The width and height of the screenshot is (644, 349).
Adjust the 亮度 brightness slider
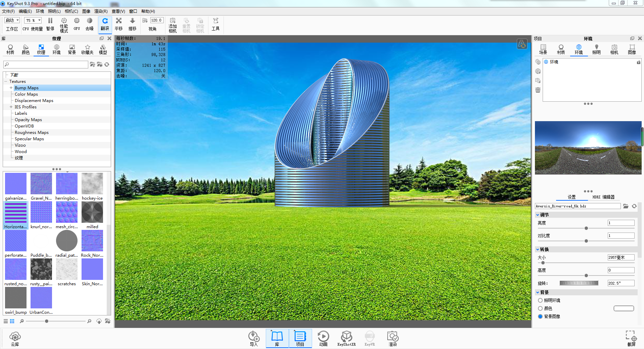point(586,228)
